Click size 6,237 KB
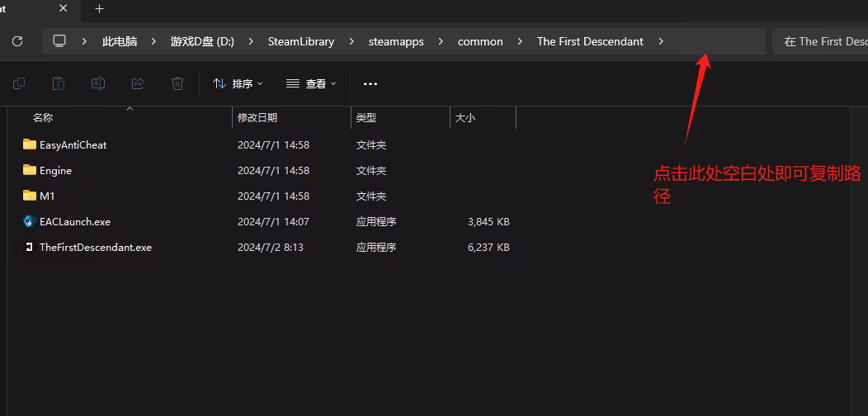 pyautogui.click(x=488, y=247)
